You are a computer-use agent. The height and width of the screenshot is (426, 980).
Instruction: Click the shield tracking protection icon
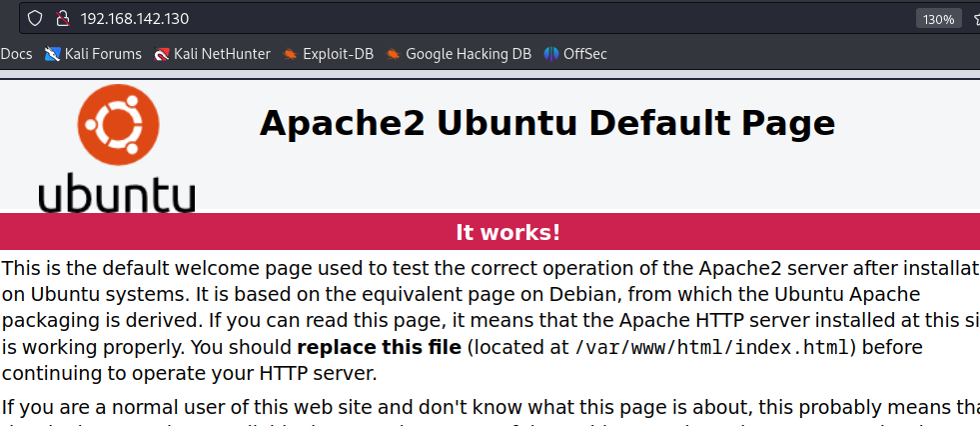(35, 19)
